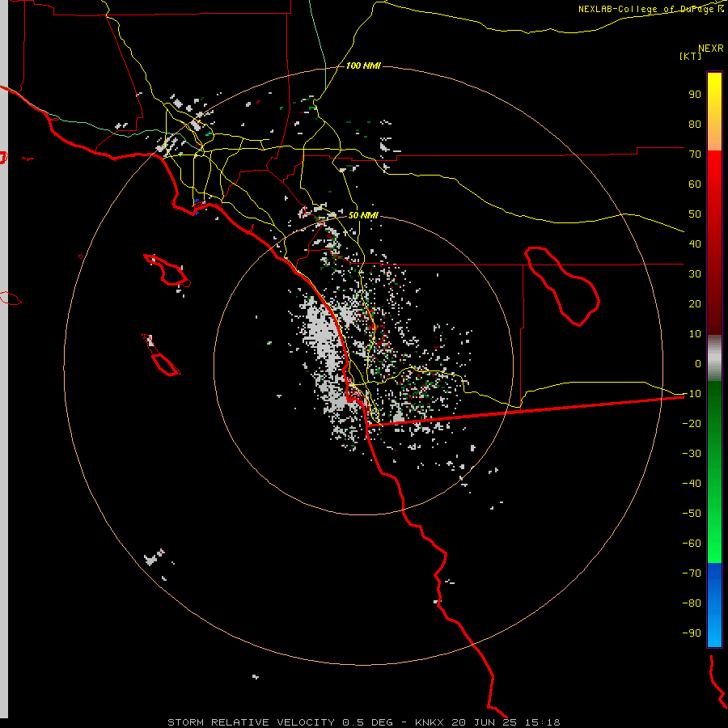
Task: Click the -40 value on velocity scale
Action: click(692, 484)
